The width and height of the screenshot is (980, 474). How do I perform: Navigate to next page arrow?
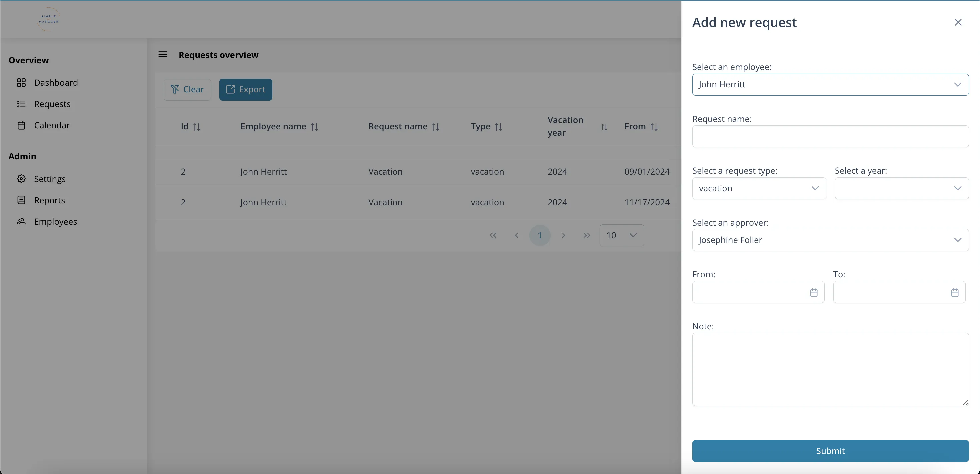coord(563,235)
